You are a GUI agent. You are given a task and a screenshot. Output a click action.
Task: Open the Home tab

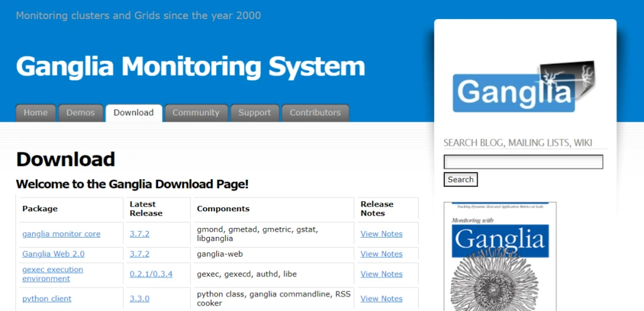36,113
